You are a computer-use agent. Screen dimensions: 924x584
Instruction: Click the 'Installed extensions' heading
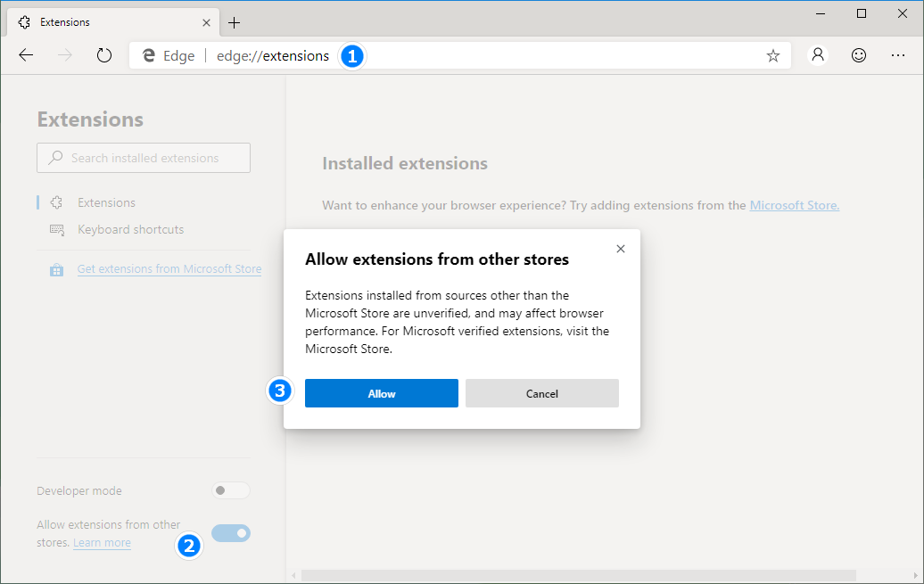[x=405, y=163]
